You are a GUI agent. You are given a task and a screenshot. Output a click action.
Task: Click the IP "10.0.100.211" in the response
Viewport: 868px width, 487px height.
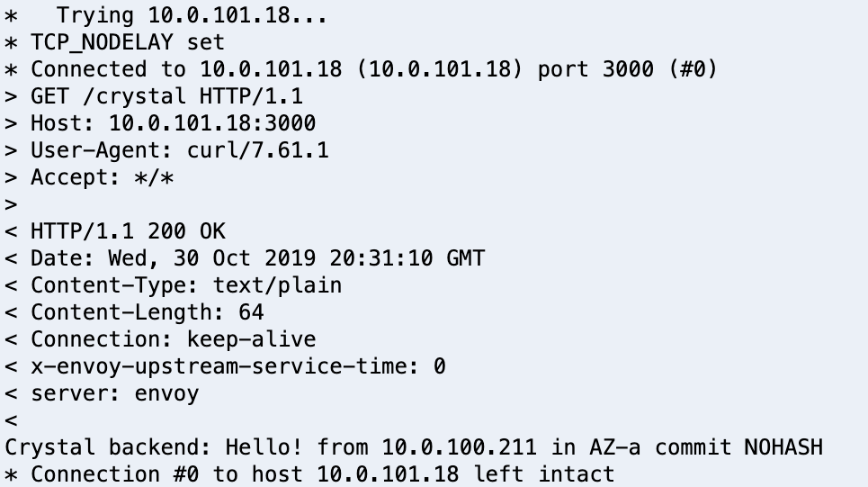[x=459, y=447]
